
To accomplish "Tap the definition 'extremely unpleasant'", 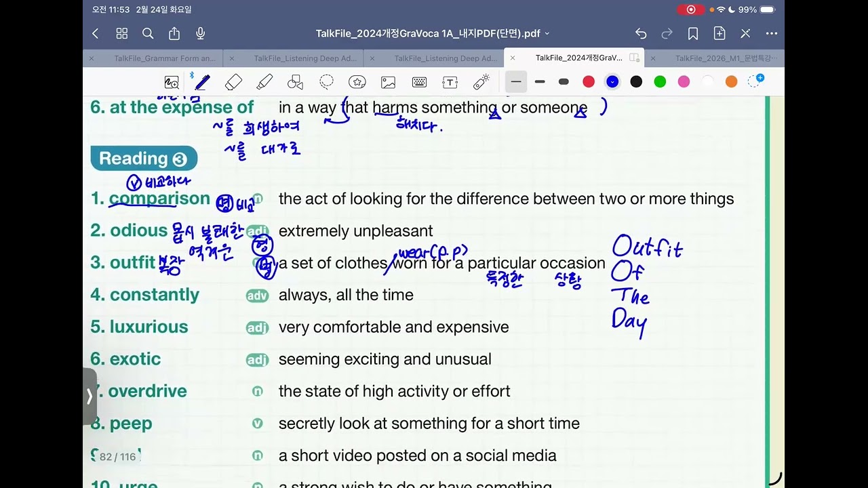I will click(x=355, y=231).
